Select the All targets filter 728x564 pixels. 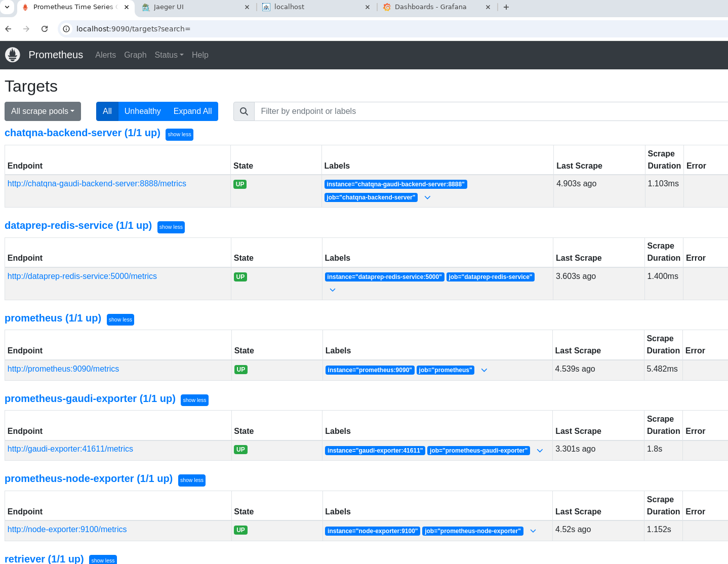107,111
